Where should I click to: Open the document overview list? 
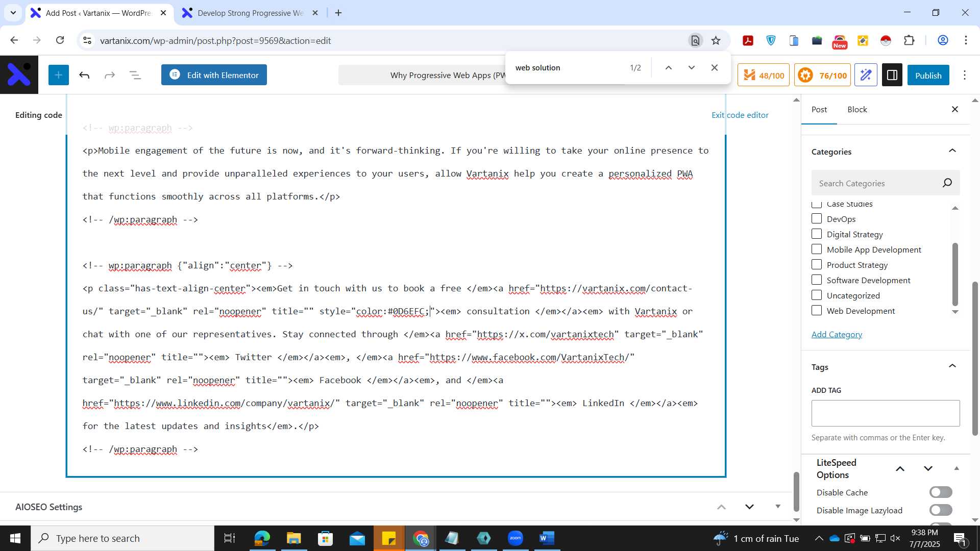135,75
